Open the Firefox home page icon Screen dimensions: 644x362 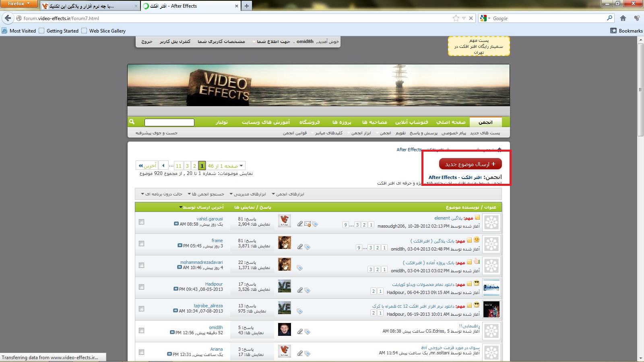(623, 18)
